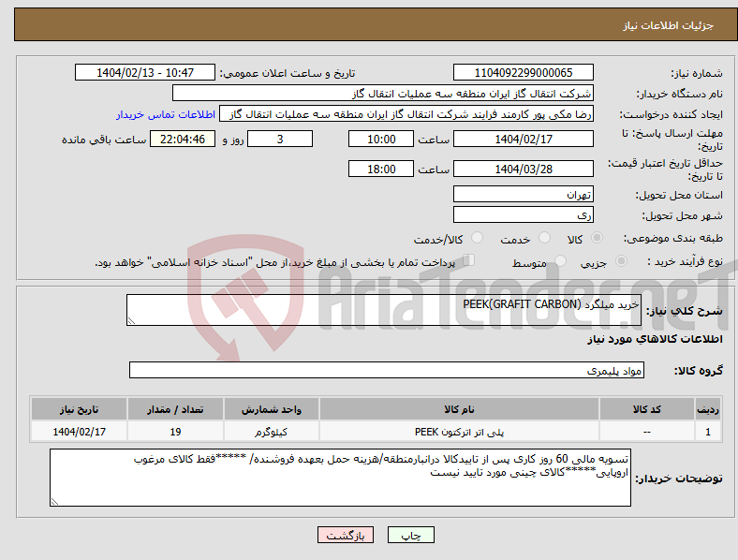Click the product name cell پلی اتر اترکتون PEEK
This screenshot has height=560, width=738.
tap(459, 431)
